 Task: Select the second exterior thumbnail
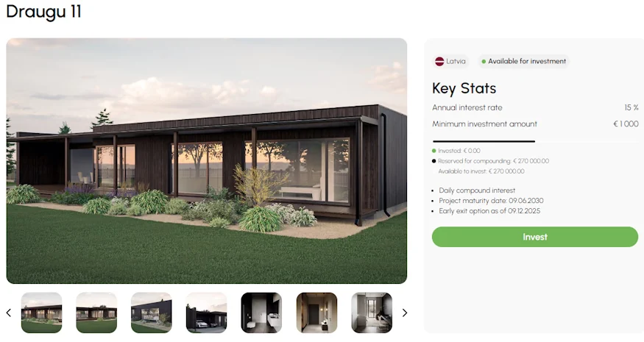pos(96,313)
